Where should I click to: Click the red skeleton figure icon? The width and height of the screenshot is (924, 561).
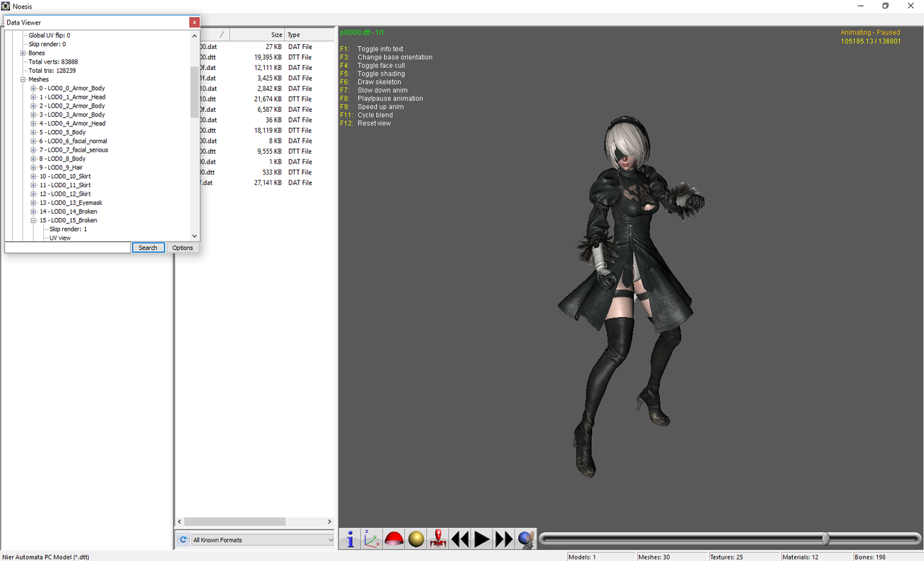point(438,539)
